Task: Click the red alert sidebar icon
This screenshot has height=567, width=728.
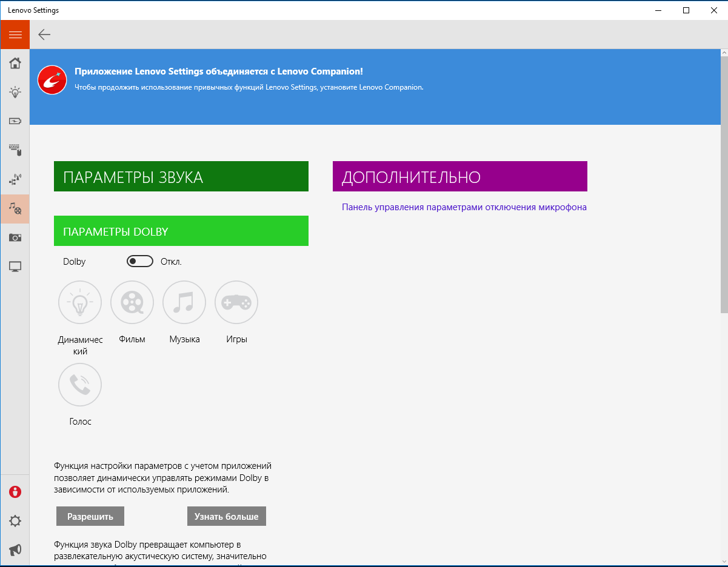Action: pyautogui.click(x=15, y=492)
